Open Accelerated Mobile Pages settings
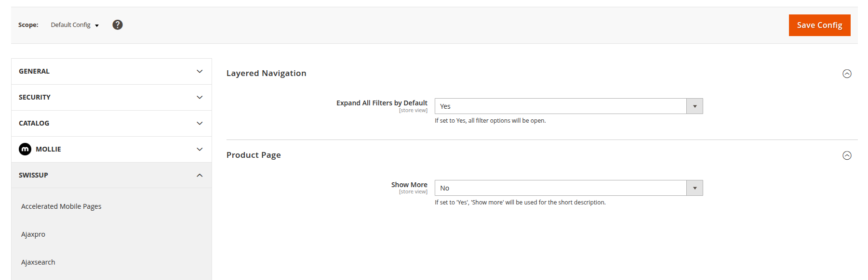Image resolution: width=868 pixels, height=280 pixels. coord(61,206)
